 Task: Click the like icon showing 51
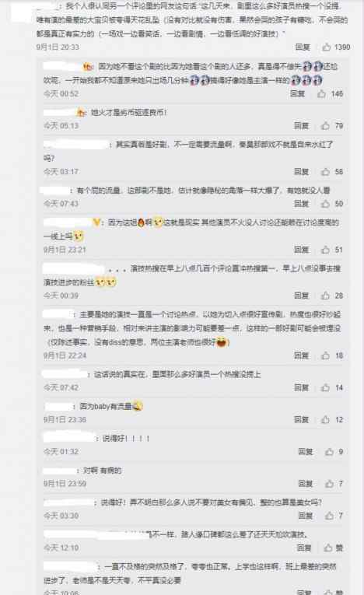(x=325, y=250)
